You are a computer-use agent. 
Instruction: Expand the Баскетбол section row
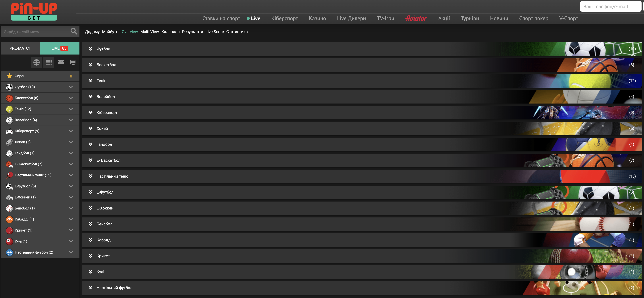point(106,65)
